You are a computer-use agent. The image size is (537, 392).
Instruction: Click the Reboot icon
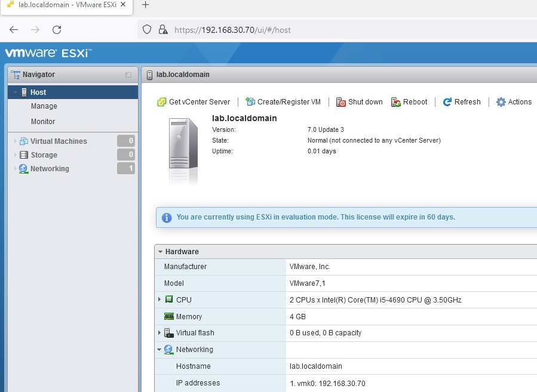coord(396,102)
